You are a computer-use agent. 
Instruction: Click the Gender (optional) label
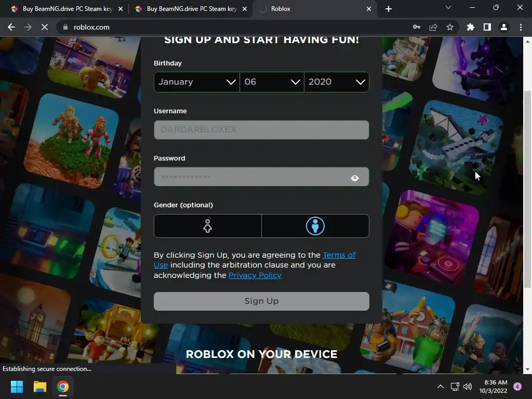point(183,205)
